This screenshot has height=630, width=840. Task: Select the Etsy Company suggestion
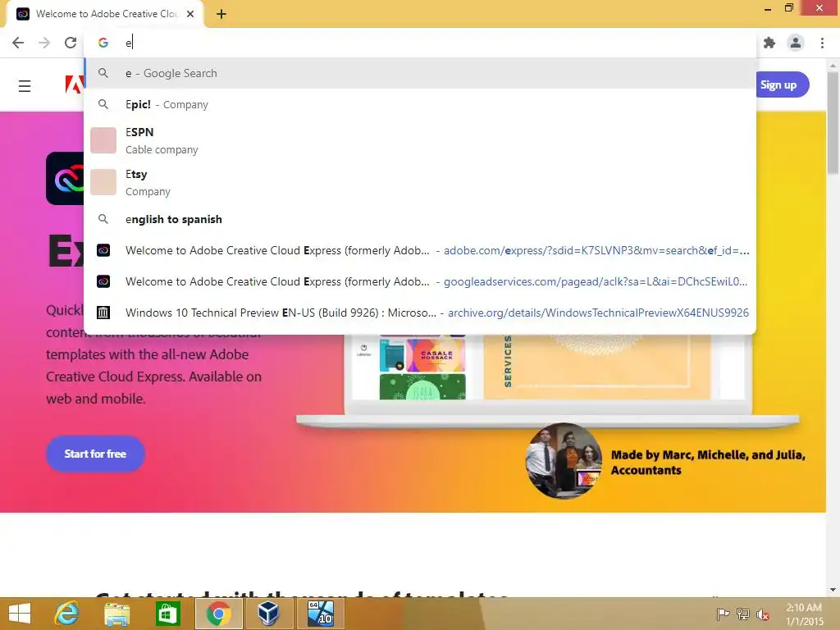(420, 183)
